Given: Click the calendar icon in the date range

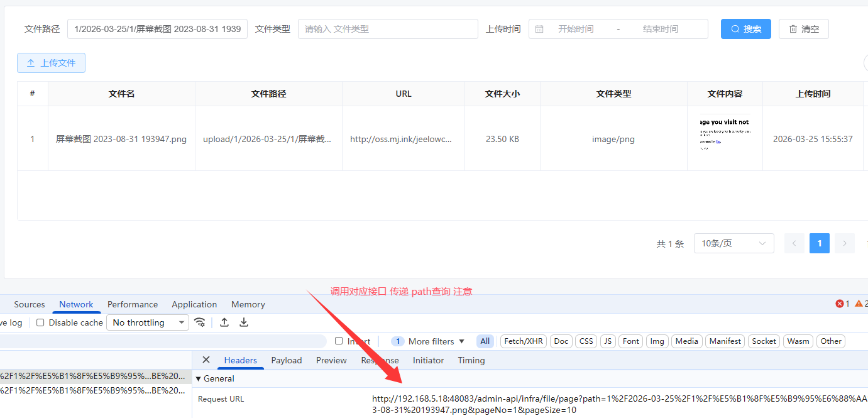Looking at the screenshot, I should (x=539, y=29).
